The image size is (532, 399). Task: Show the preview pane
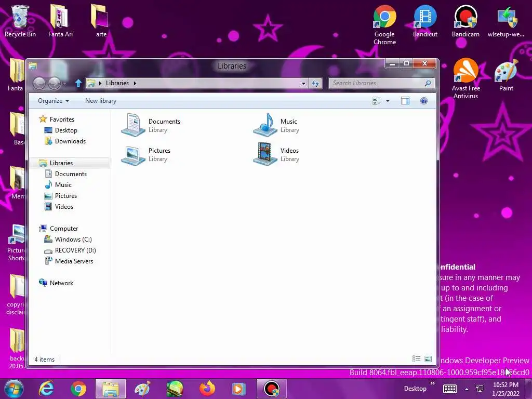[x=405, y=101]
